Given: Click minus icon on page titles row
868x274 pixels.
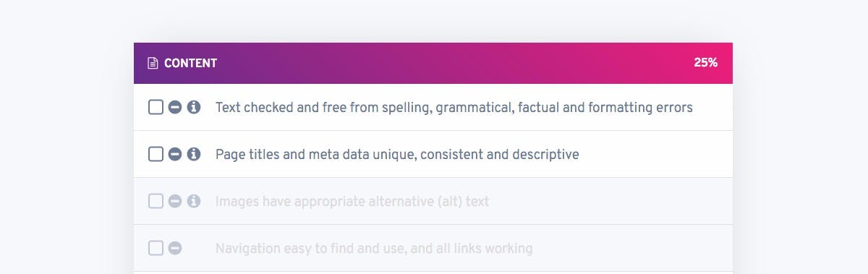Looking at the screenshot, I should click(x=175, y=154).
